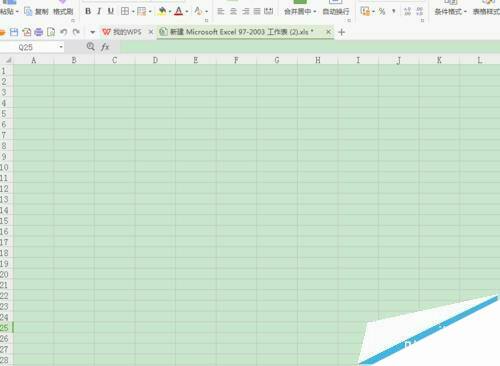Screen dimensions: 500x366
Task: Click the print icon
Action: tap(39, 32)
